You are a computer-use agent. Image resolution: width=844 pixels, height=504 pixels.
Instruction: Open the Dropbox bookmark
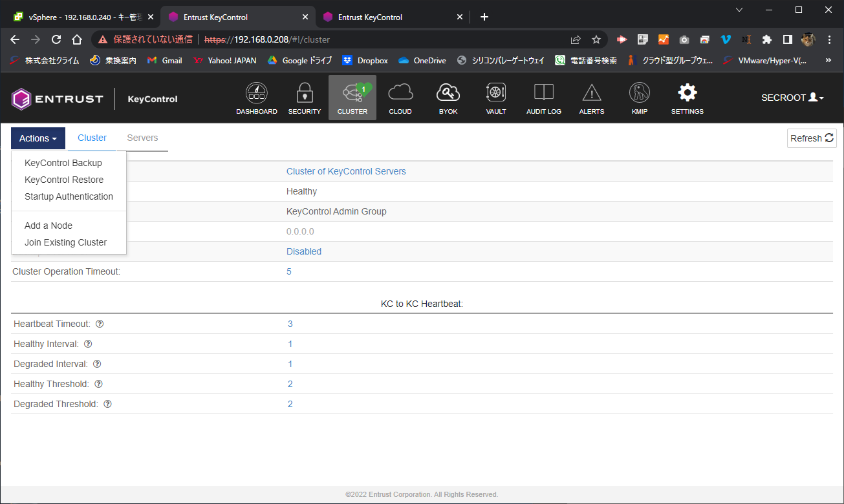click(x=365, y=60)
